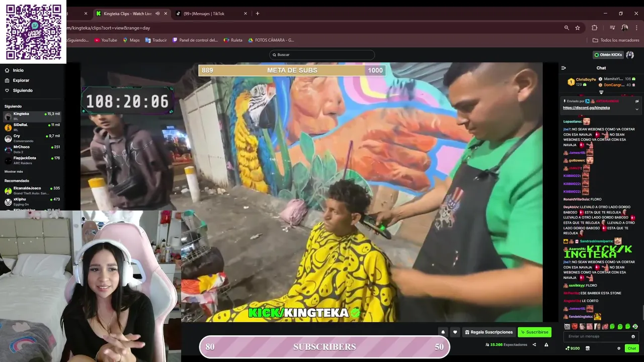The height and width of the screenshot is (362, 644).
Task: Open the FOTOS CÁMARA bookmark
Action: coord(271,40)
